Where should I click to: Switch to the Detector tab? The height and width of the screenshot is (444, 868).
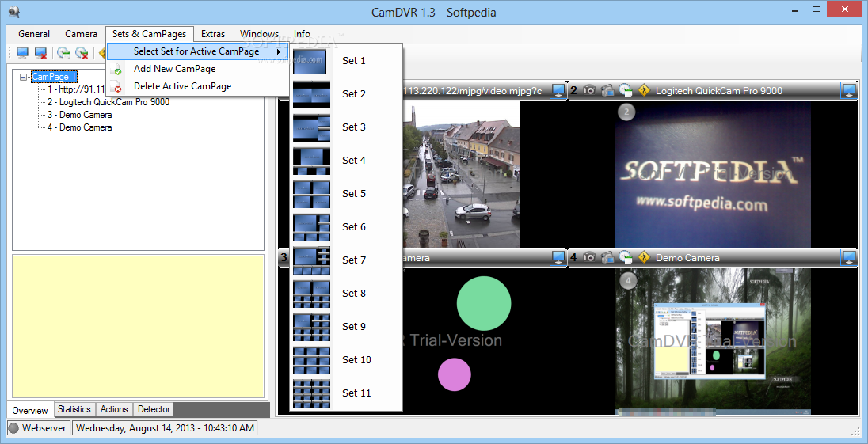pyautogui.click(x=154, y=409)
